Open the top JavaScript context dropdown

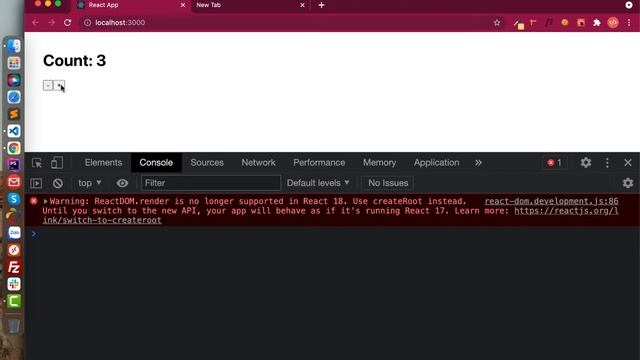coord(89,183)
